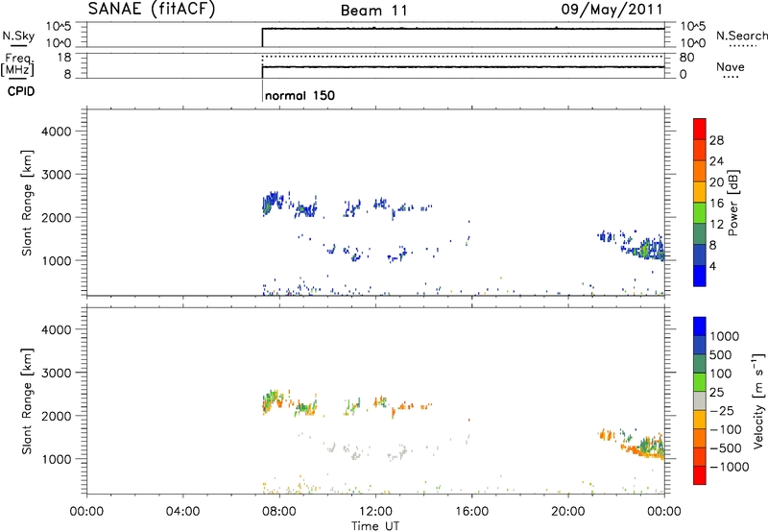This screenshot has width=768, height=532.
Task: Pick the Velocity colorbar segment between 25 and 100
Action: click(x=700, y=382)
